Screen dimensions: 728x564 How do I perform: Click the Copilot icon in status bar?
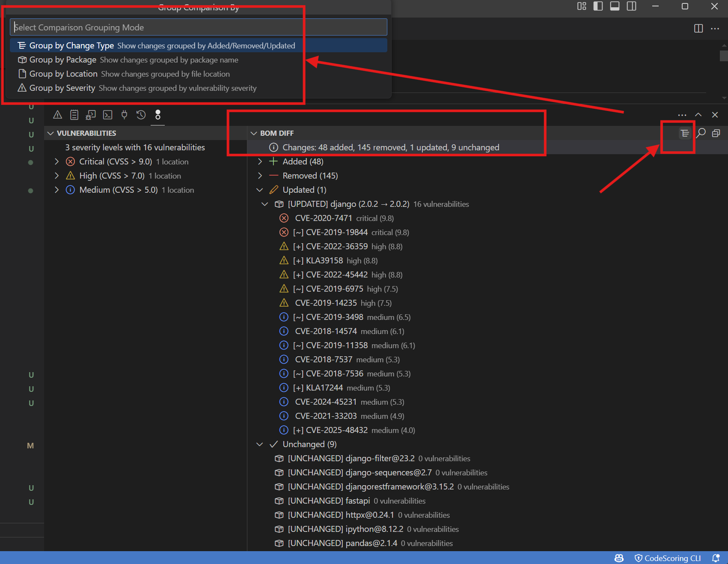pos(619,558)
